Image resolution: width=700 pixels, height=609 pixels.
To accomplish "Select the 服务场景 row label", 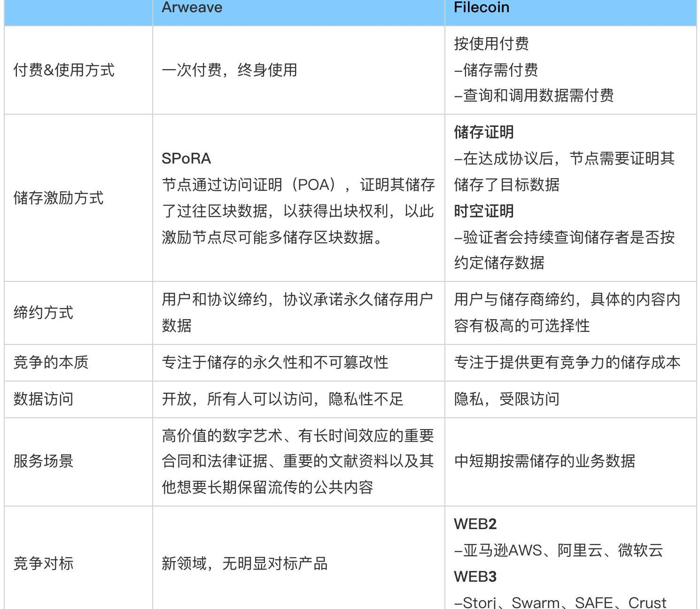I will coord(43,461).
